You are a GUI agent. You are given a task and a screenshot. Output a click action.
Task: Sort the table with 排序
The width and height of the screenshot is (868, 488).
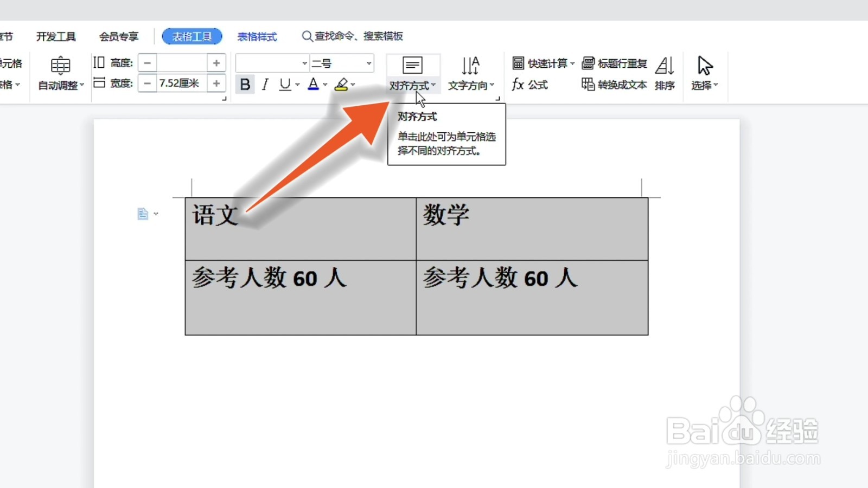tap(665, 74)
